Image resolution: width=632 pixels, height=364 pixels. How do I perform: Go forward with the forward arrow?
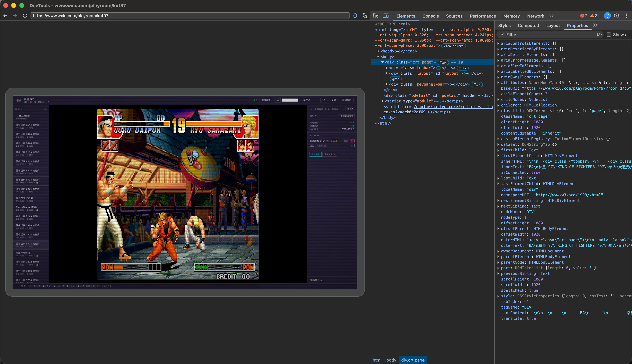[x=15, y=15]
